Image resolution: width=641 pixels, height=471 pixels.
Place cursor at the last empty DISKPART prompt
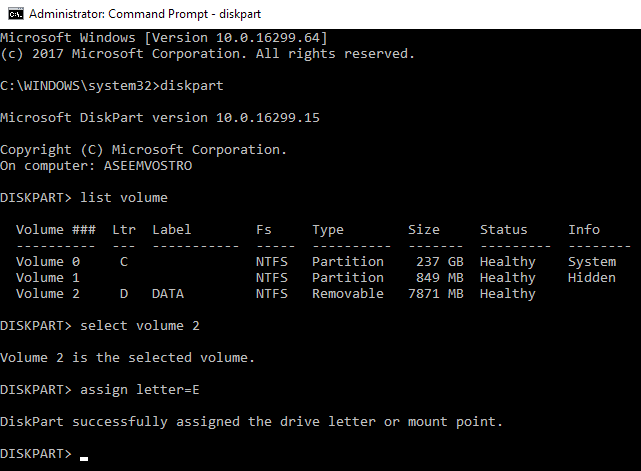point(84,454)
